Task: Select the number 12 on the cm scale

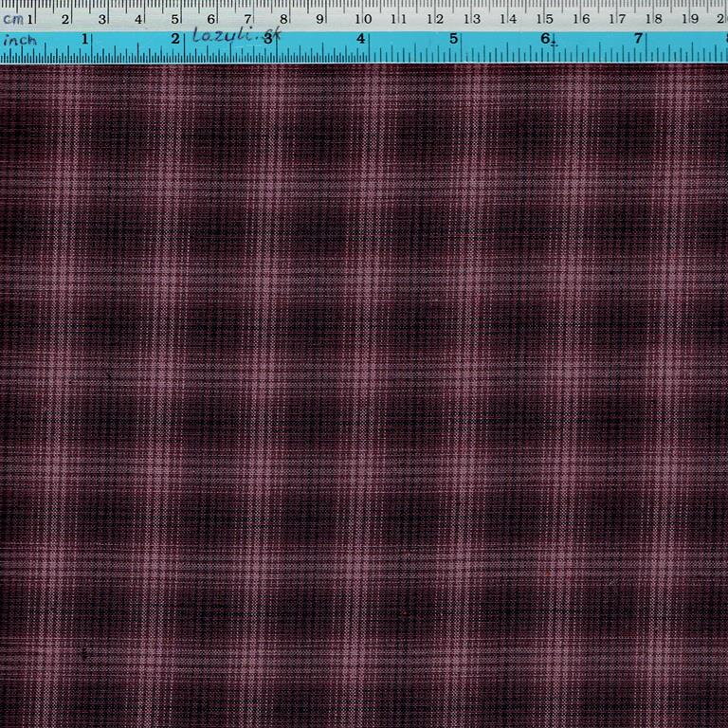Action: [x=435, y=20]
